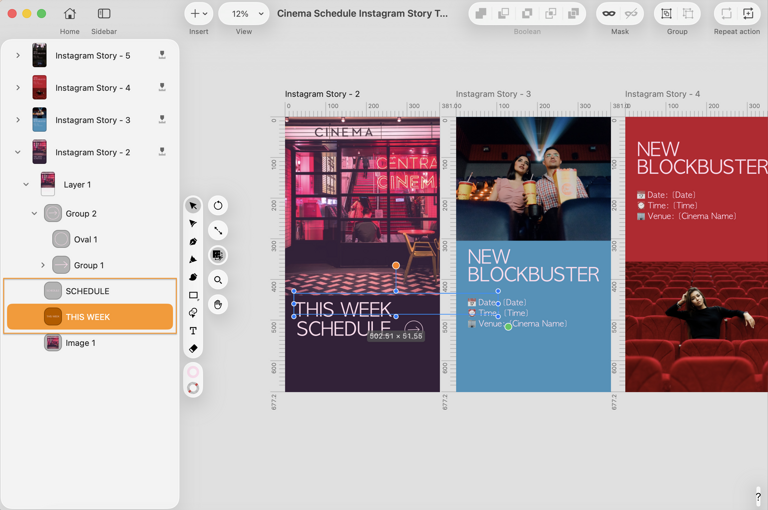Click the orange rotation handle on canvas
The height and width of the screenshot is (510, 768).
tap(396, 266)
